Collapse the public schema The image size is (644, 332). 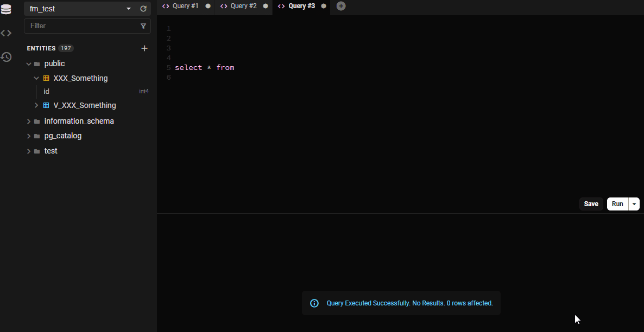(x=29, y=63)
